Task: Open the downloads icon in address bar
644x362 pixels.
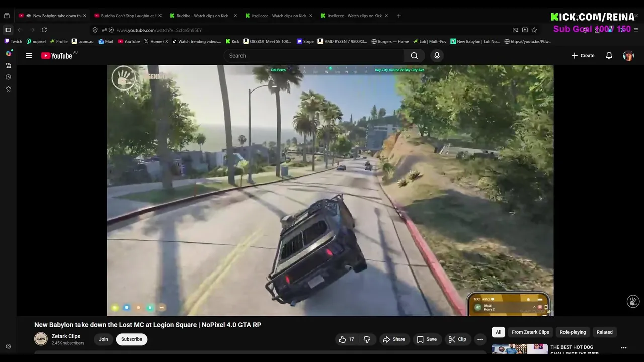Action: point(525,30)
